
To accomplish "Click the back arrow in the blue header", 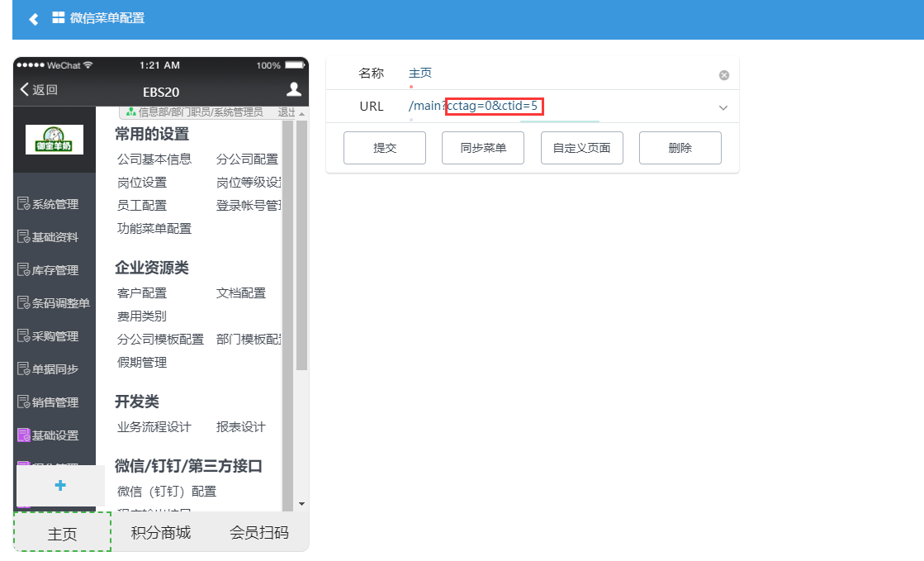I will 34,19.
